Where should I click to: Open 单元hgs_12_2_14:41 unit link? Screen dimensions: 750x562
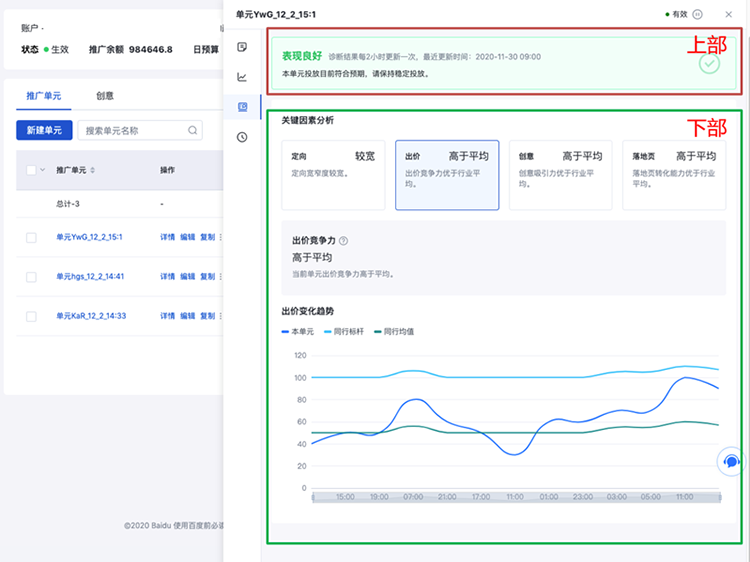(90, 276)
